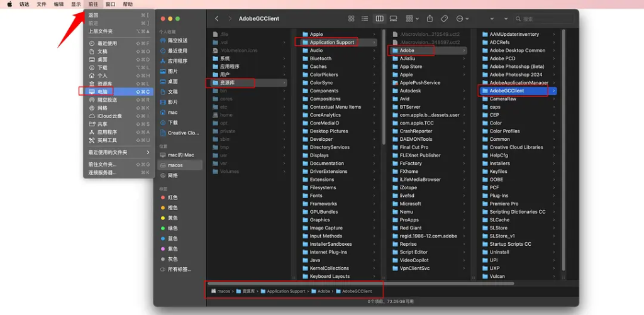Open Creative Cloud Files in sidebar
This screenshot has height=315, width=644.
179,133
